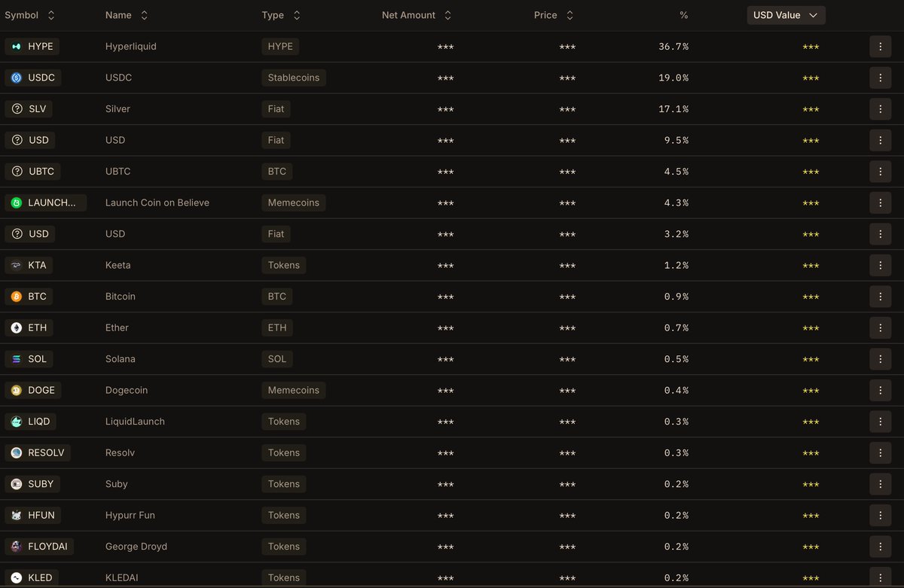Viewport: 904px width, 588px height.
Task: Click the Tokens tag in Keeta row
Action: tap(284, 265)
